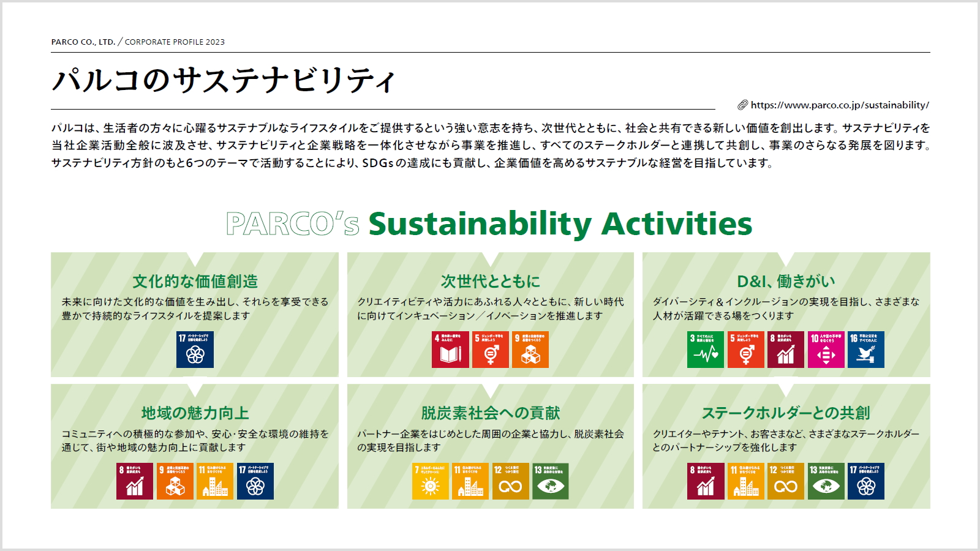This screenshot has height=551, width=980.
Task: Select SDG 10 inequality icon under D&I、働きがい
Action: point(826,350)
